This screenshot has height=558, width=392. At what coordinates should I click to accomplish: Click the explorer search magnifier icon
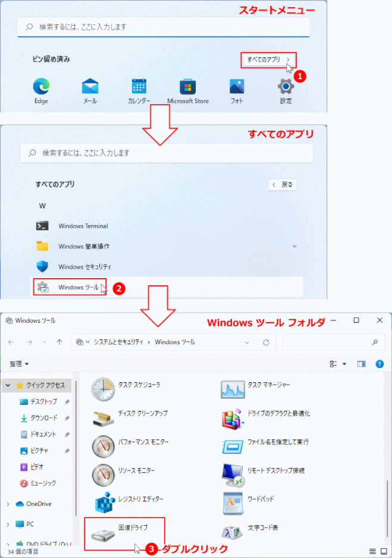point(375,342)
